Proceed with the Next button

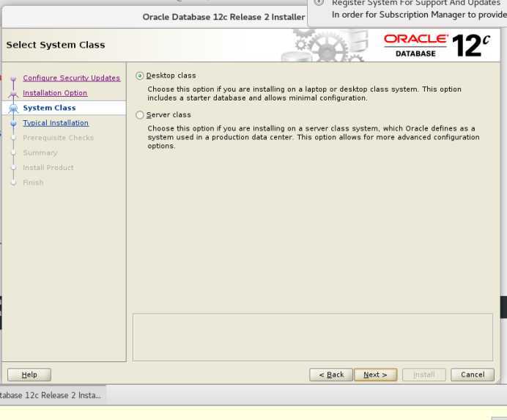[375, 375]
